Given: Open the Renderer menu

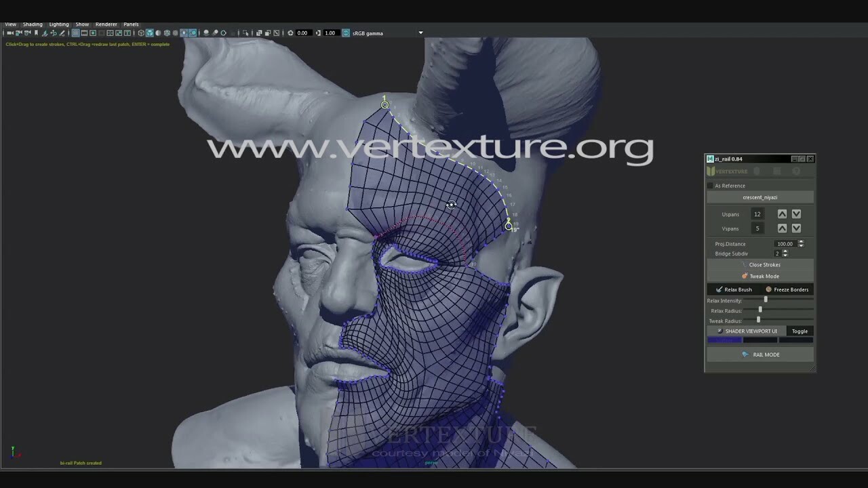Looking at the screenshot, I should click(106, 24).
